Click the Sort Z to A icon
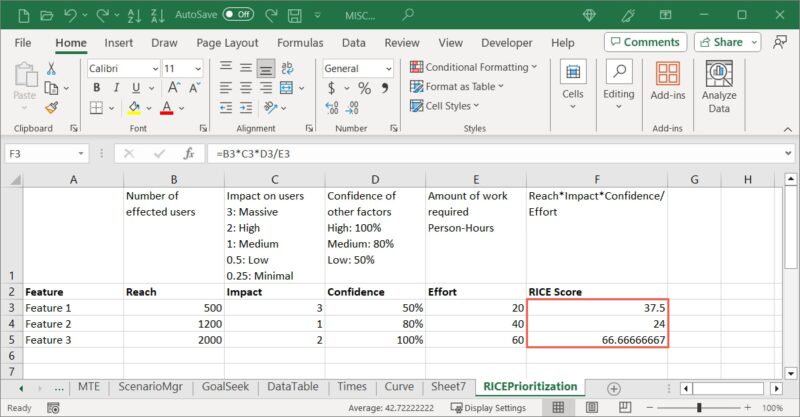The width and height of the screenshot is (800, 417). (x=158, y=15)
